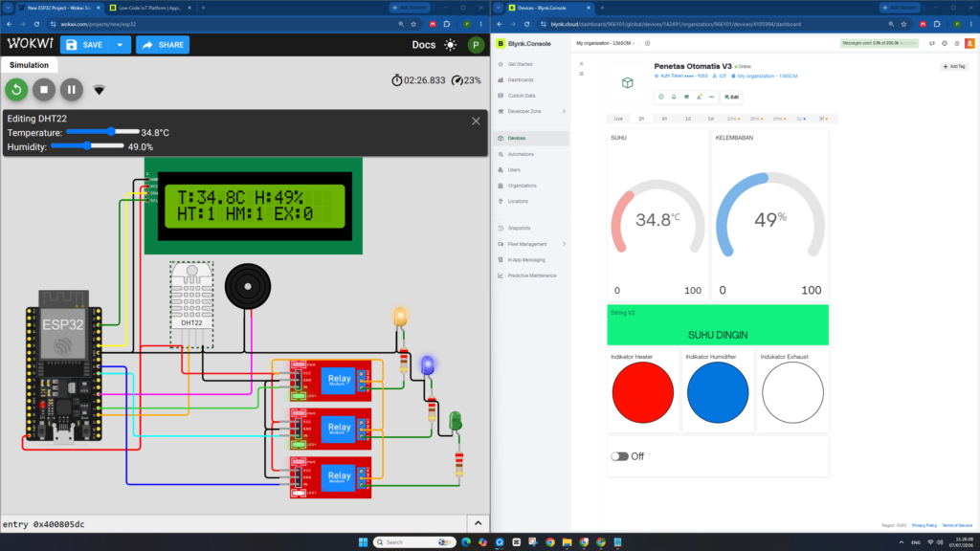This screenshot has height=551, width=980.
Task: Click the orange LED in the circuit
Action: click(400, 318)
